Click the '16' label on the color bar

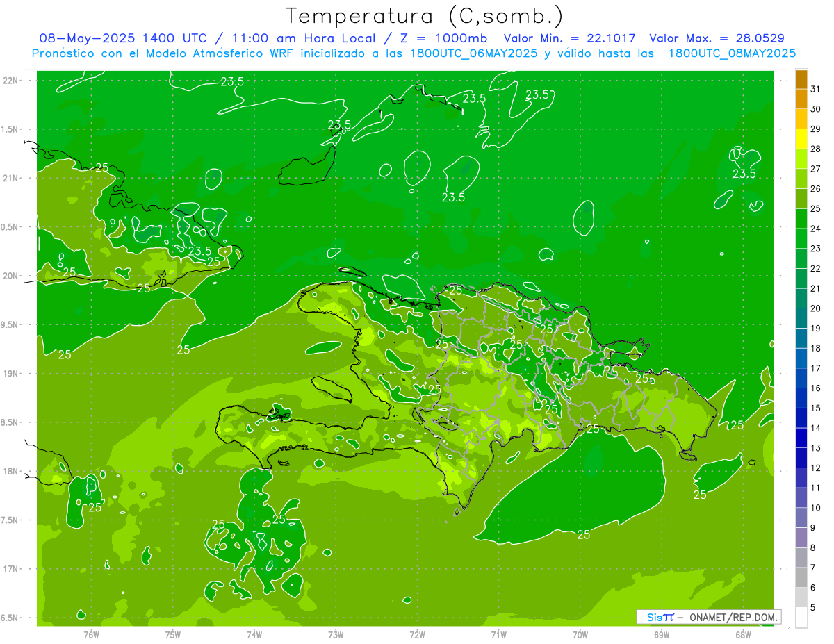[x=815, y=388]
